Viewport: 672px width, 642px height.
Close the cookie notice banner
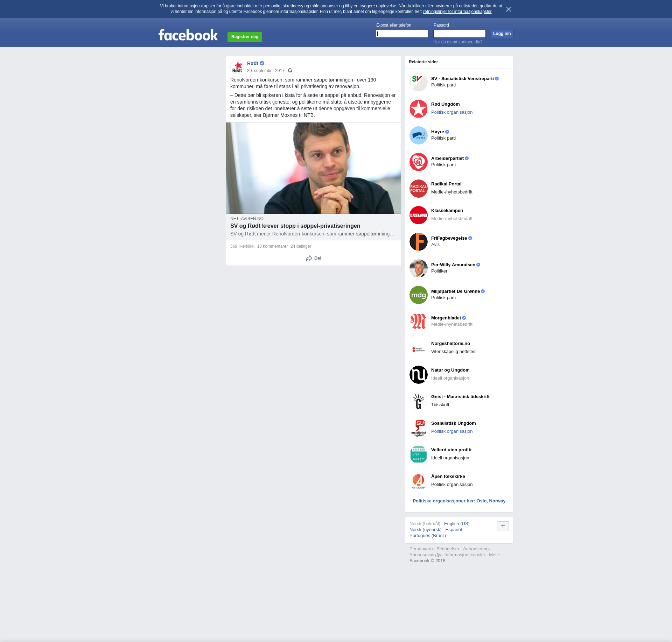pos(509,9)
